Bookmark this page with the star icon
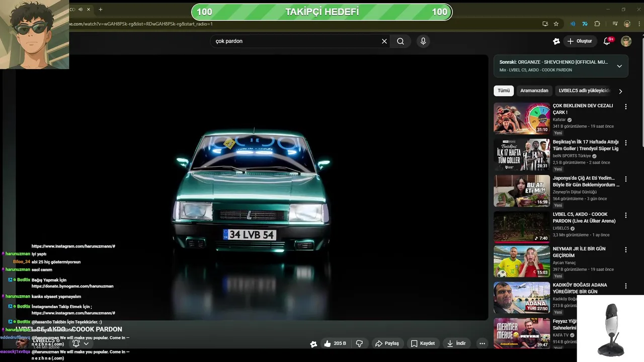Image resolution: width=644 pixels, height=362 pixels. coord(556,24)
